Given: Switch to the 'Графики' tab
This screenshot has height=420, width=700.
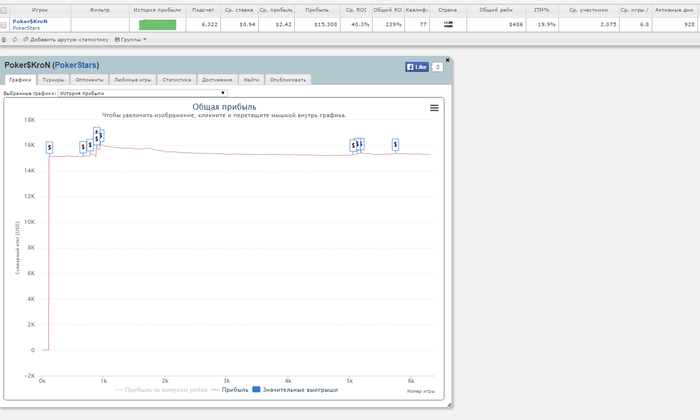Looking at the screenshot, I should point(20,80).
